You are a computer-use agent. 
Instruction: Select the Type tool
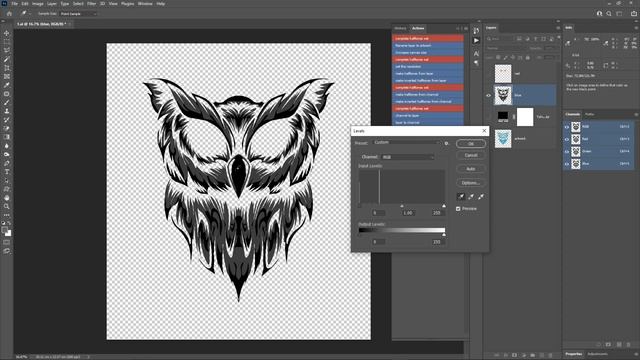[x=7, y=171]
